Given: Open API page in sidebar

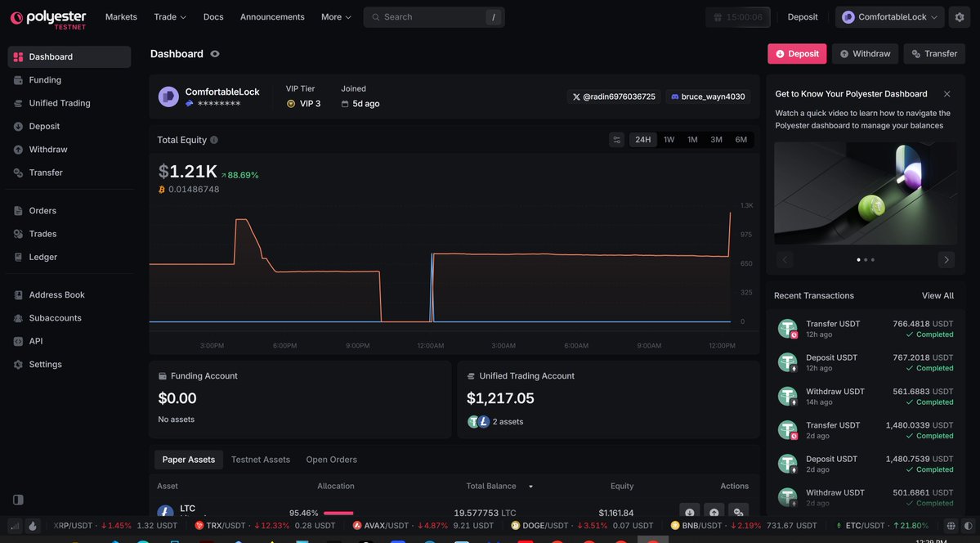Looking at the screenshot, I should (x=69, y=341).
